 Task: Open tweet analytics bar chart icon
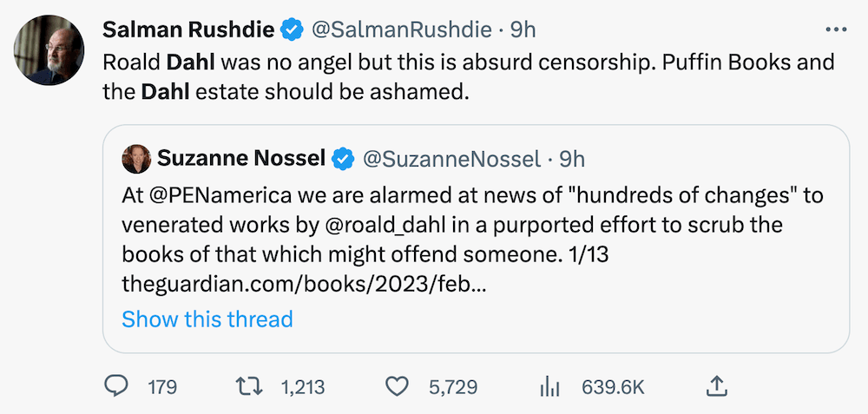point(548,386)
